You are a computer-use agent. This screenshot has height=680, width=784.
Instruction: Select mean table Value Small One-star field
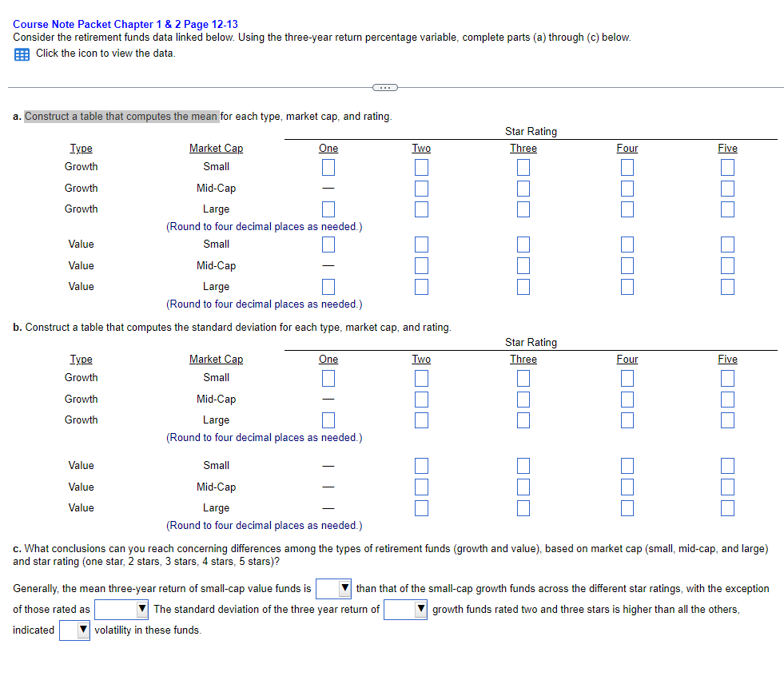328,245
